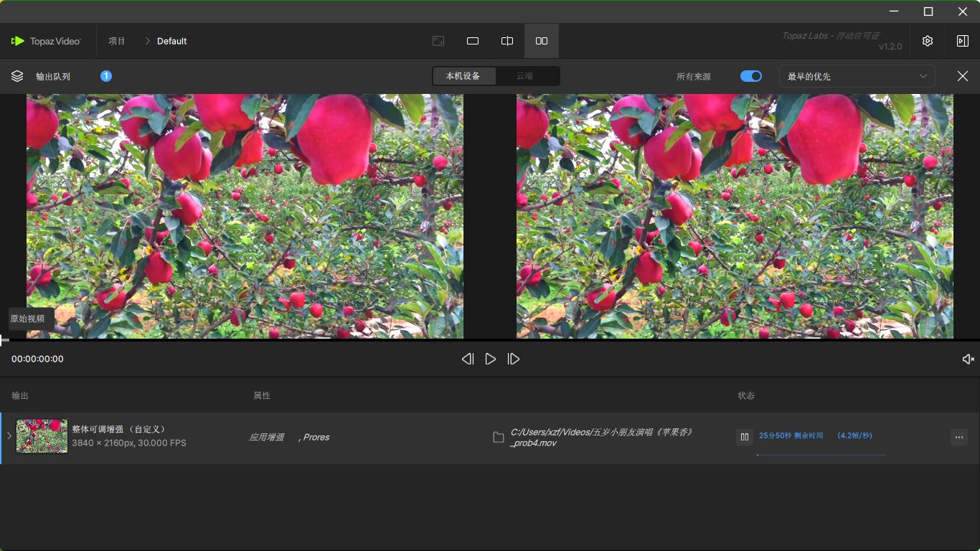Viewport: 980px width, 551px height.
Task: Switch to the 本机设备 tab
Action: point(463,76)
